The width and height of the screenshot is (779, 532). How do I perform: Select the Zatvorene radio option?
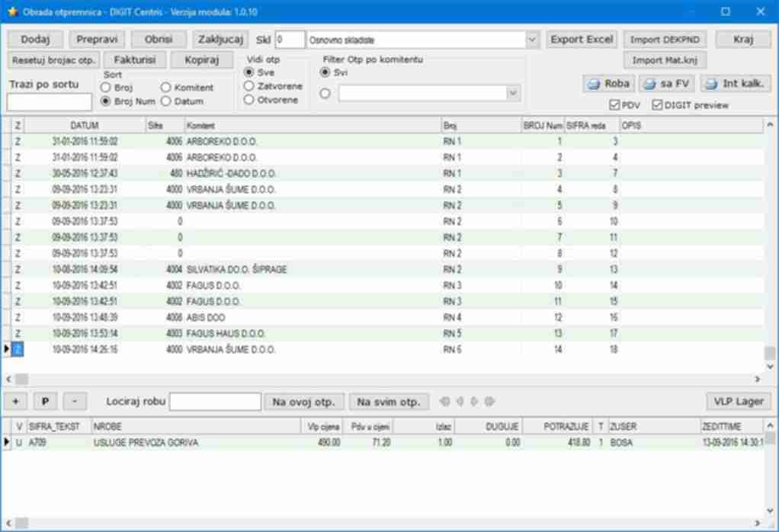[x=248, y=86]
